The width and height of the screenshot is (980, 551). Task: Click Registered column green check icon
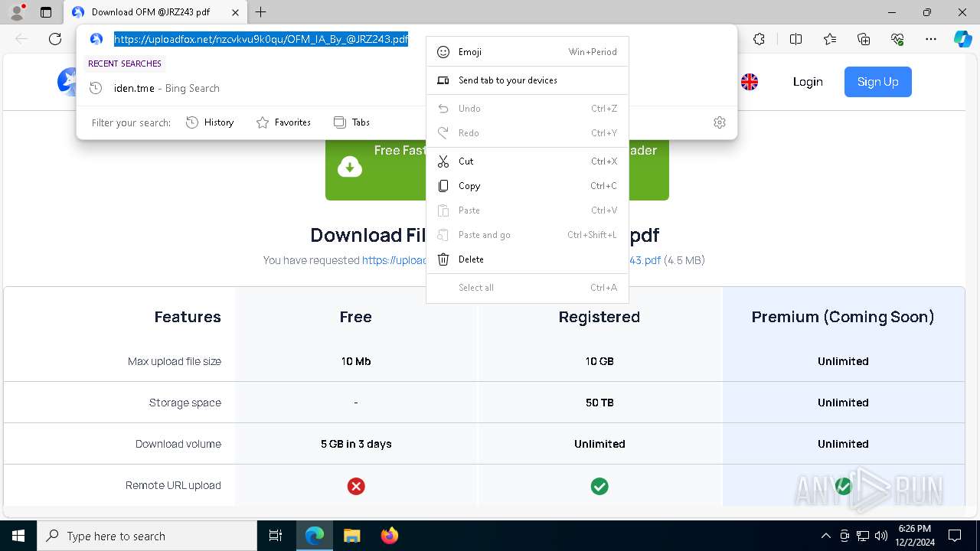coord(599,486)
